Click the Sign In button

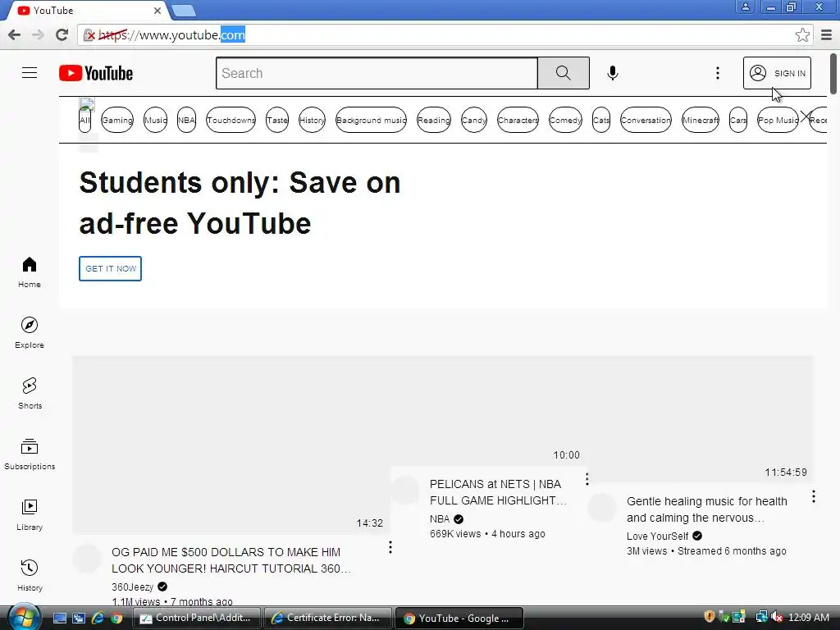click(777, 73)
